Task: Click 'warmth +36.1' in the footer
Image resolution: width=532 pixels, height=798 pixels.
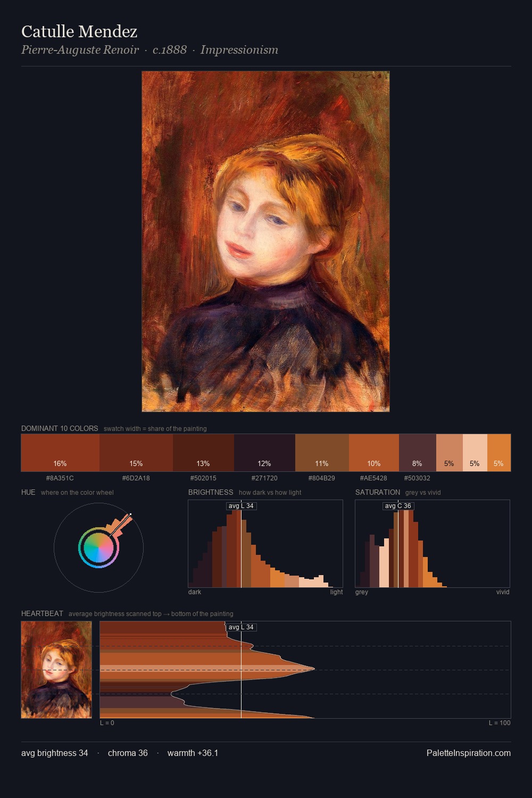Action: [x=193, y=753]
